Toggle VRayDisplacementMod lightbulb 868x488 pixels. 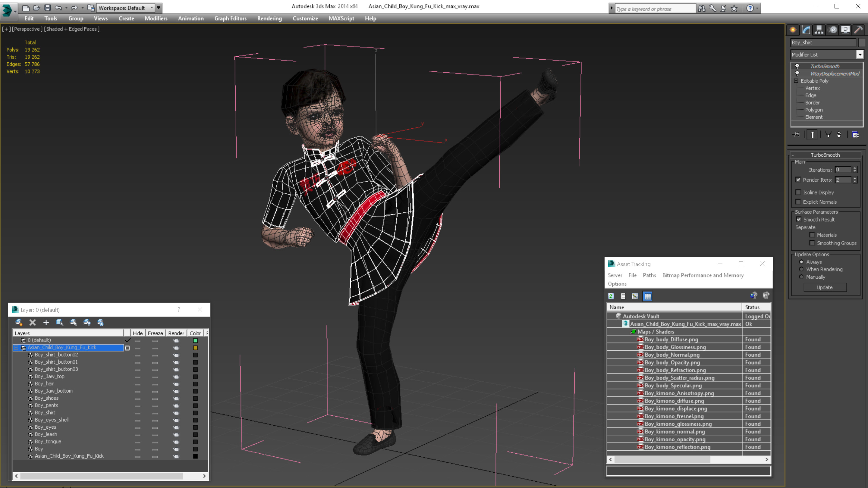click(797, 74)
